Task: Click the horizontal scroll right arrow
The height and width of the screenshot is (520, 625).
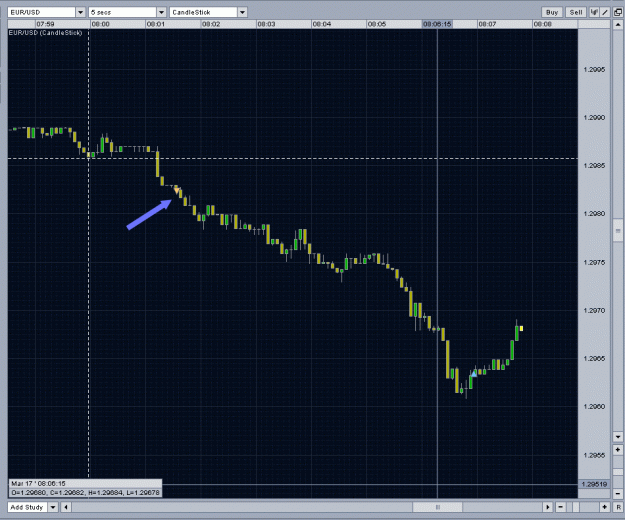Action: click(x=548, y=507)
